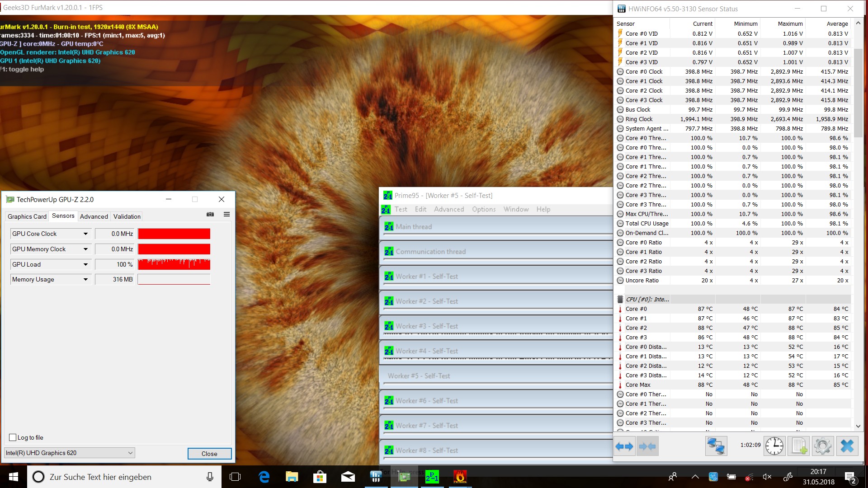Click the expand columns arrows button in HWiNFO
Screen dimensions: 868x488
pyautogui.click(x=624, y=446)
